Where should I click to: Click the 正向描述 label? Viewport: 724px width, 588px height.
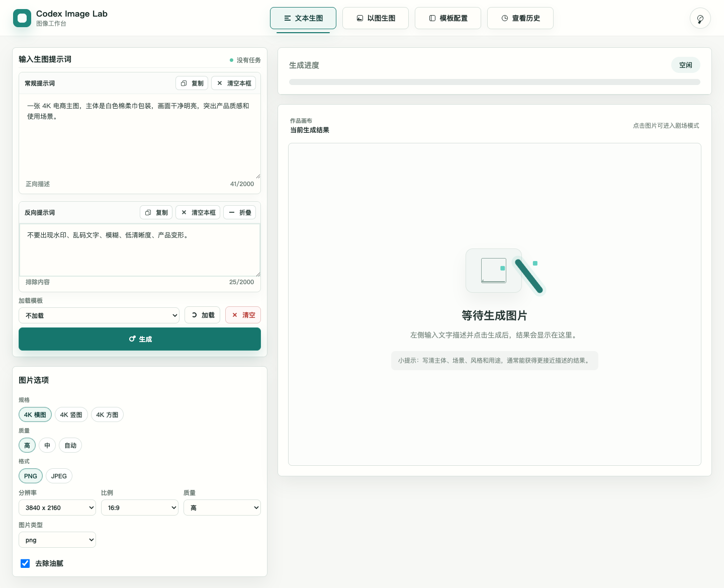[x=38, y=184]
